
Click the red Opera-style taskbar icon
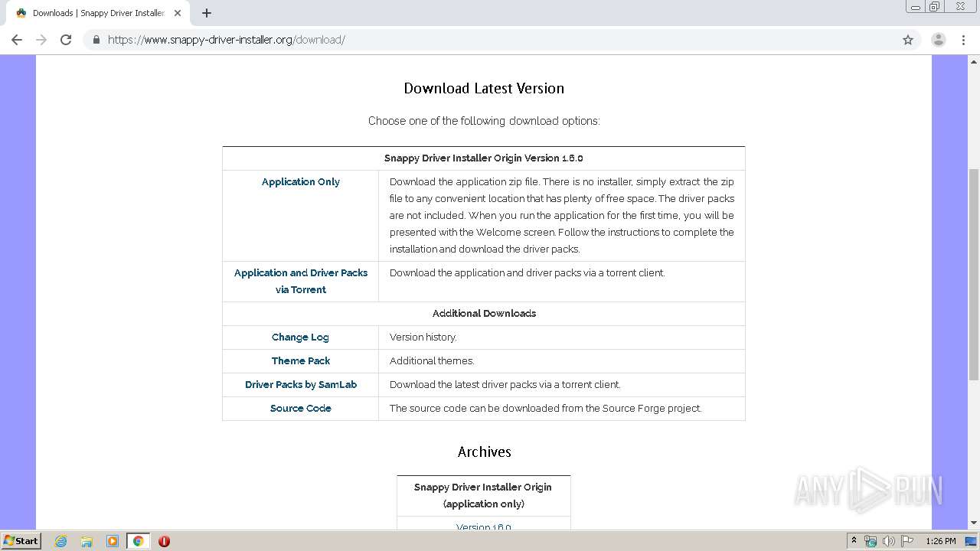tap(164, 541)
